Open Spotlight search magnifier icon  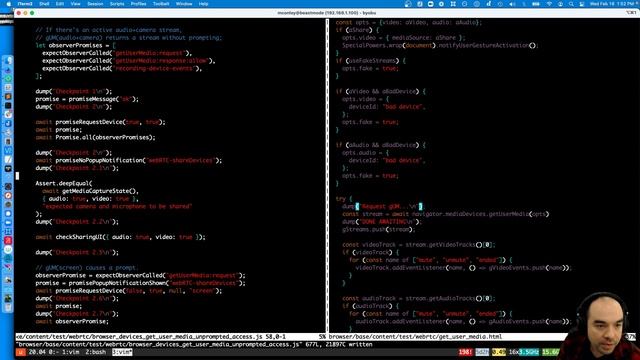tap(571, 4)
